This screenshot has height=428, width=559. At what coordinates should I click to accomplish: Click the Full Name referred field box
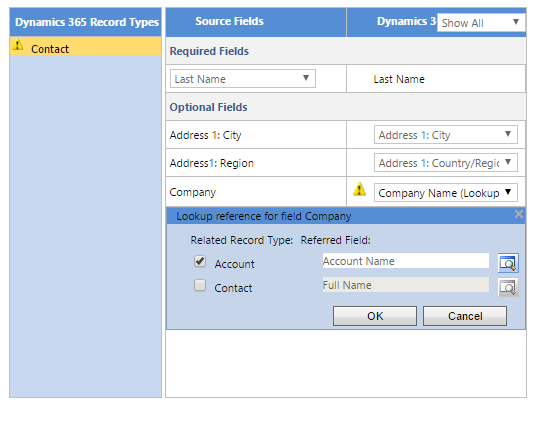point(406,285)
